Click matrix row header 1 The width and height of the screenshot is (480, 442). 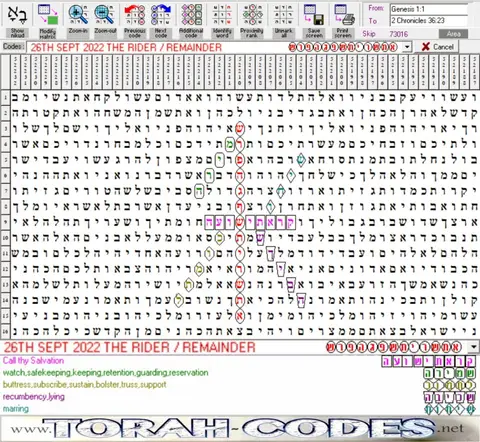click(5, 98)
